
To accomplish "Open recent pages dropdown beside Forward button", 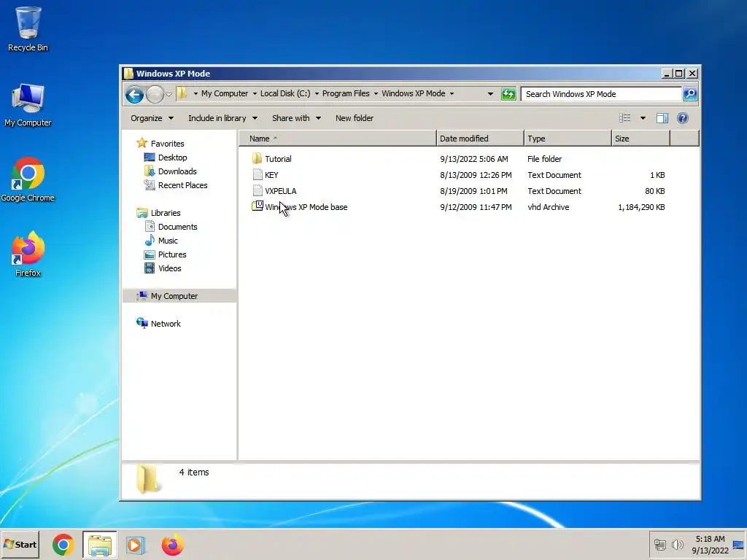I will tap(169, 94).
